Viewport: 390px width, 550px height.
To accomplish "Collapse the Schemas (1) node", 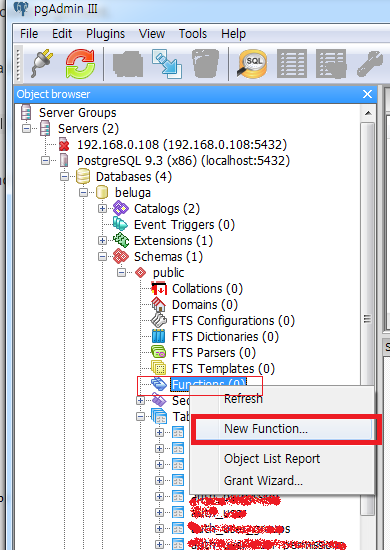I will (102, 256).
